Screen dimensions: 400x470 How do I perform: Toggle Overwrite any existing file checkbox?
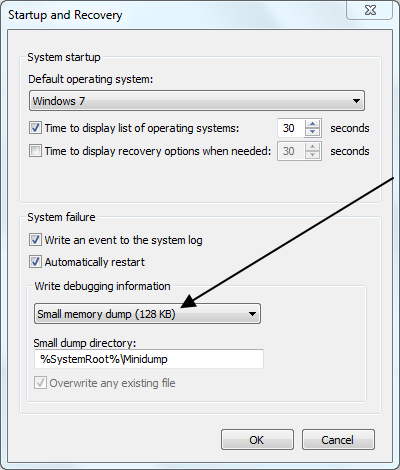[x=40, y=383]
